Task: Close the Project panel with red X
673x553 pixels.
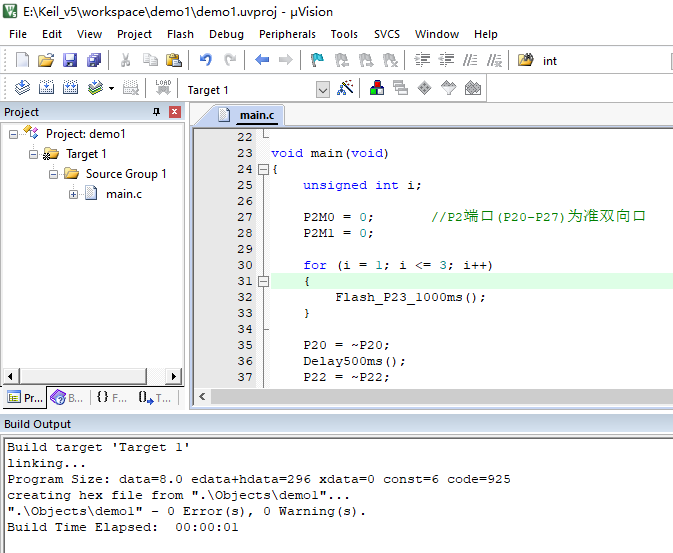Action: click(174, 112)
